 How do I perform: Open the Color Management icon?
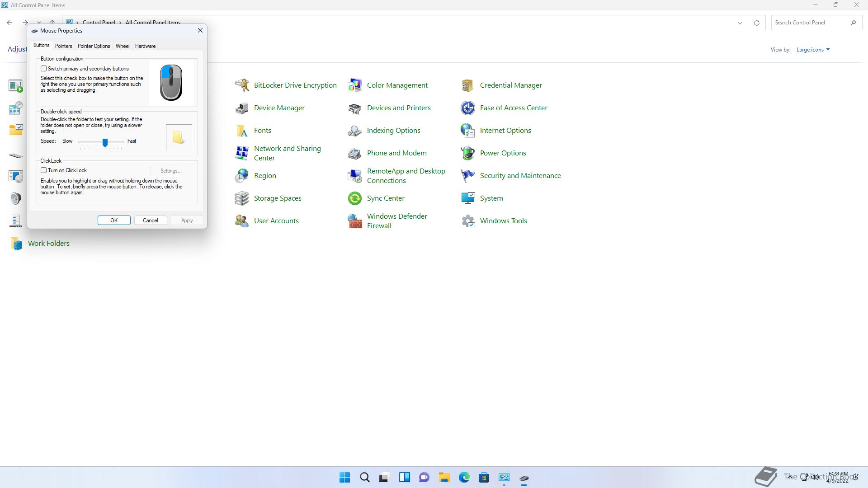tap(355, 85)
